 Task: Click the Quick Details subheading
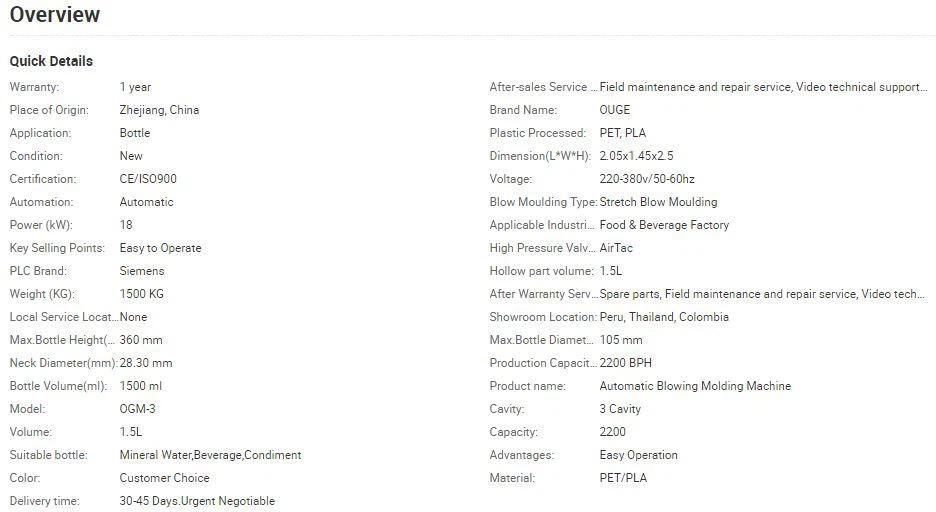(51, 61)
